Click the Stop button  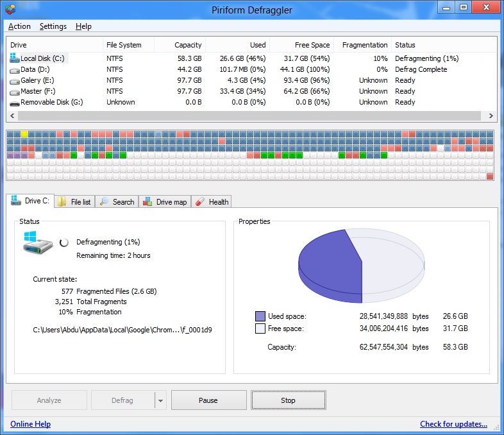[x=289, y=400]
